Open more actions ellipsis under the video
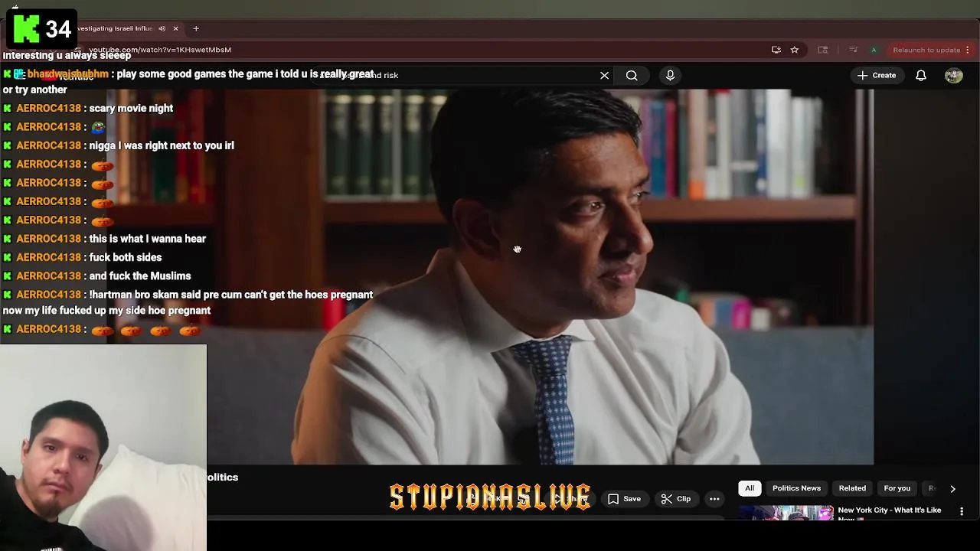 point(714,499)
